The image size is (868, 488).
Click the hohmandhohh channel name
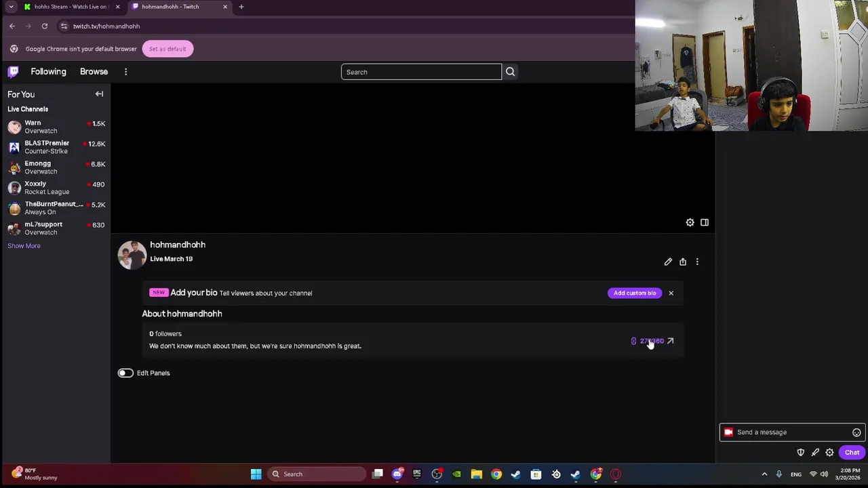[178, 245]
